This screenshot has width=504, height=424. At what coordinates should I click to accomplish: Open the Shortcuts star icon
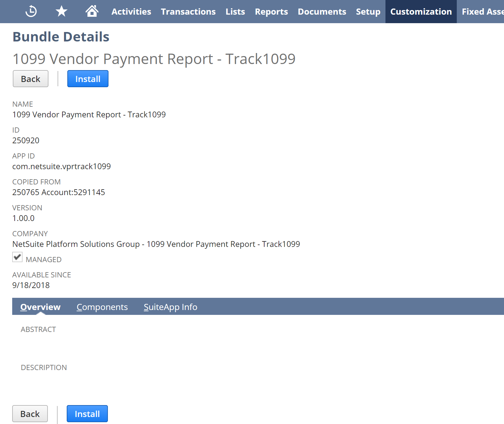[x=62, y=12]
